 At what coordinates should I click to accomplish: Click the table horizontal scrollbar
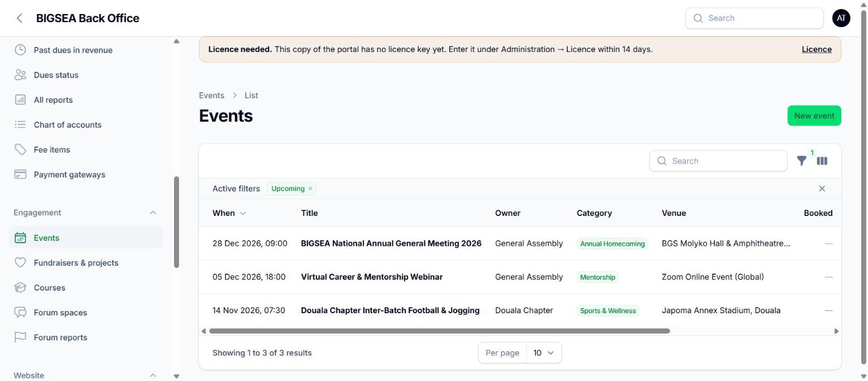pyautogui.click(x=439, y=331)
